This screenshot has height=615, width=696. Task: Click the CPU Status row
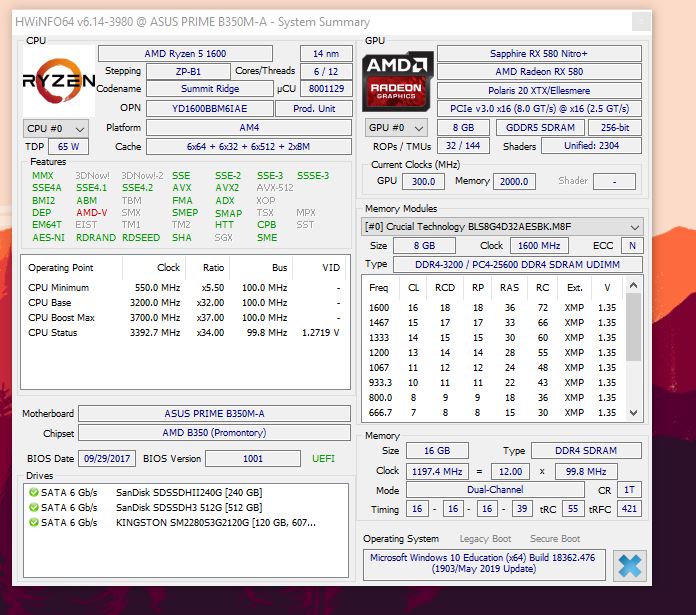[x=184, y=333]
